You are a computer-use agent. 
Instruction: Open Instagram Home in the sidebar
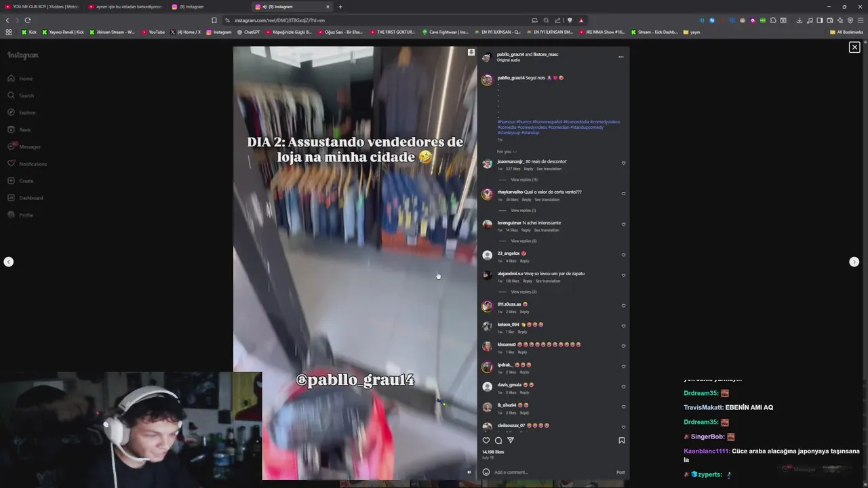[20, 79]
